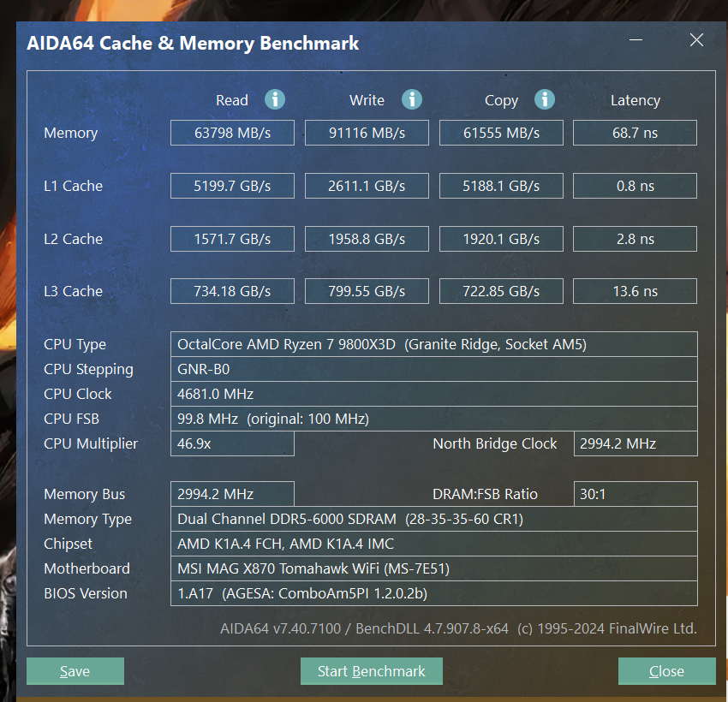Click the Start Benchmark button

click(371, 671)
